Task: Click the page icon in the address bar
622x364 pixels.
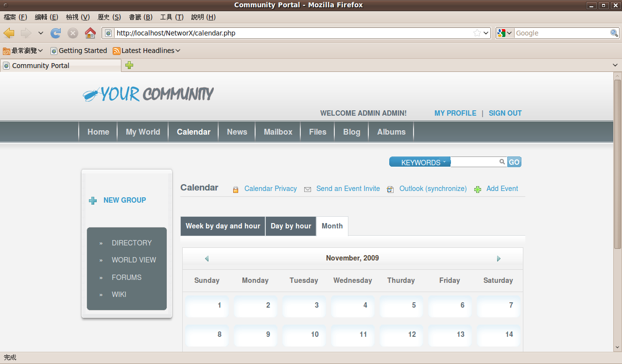Action: pyautogui.click(x=108, y=33)
